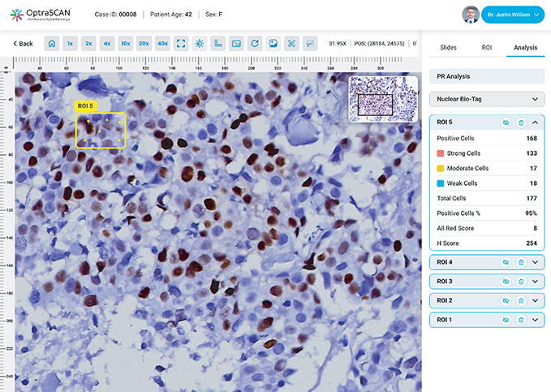Open the brightness adjustment tool

coord(200,44)
